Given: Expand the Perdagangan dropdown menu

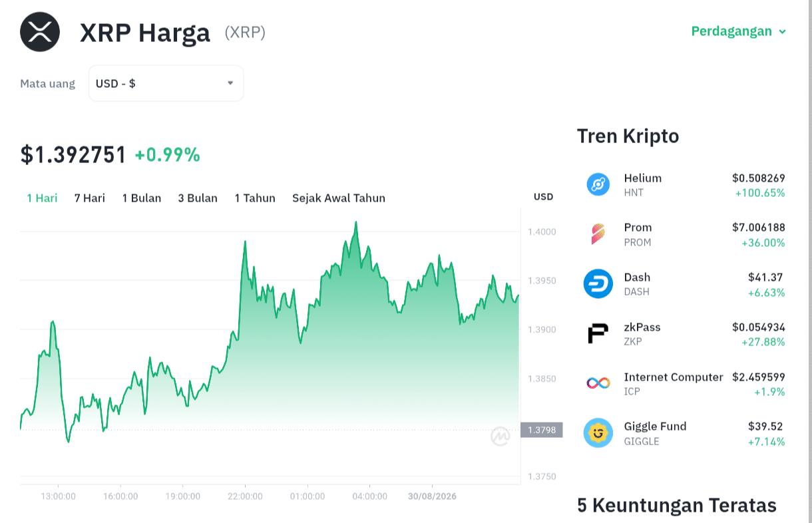Looking at the screenshot, I should 739,31.
